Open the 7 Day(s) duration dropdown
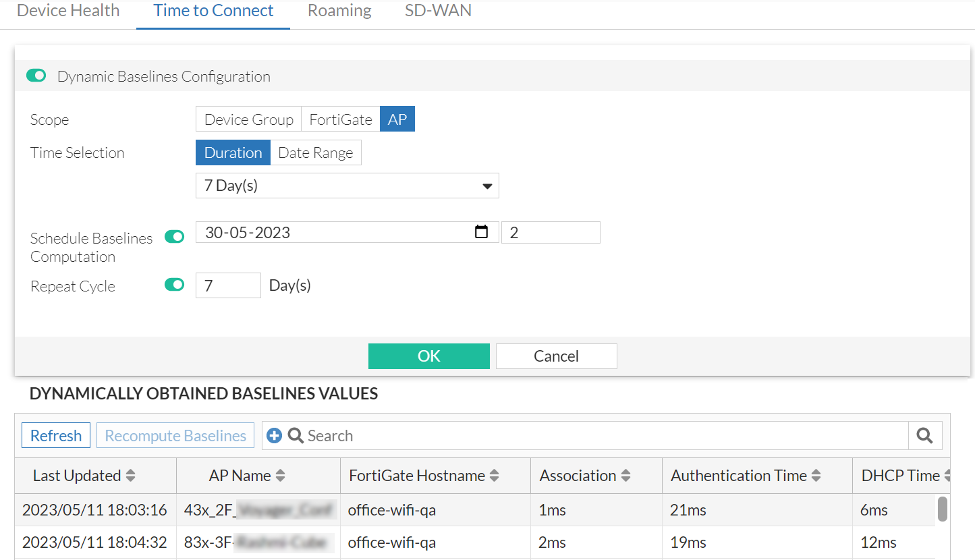 point(347,186)
